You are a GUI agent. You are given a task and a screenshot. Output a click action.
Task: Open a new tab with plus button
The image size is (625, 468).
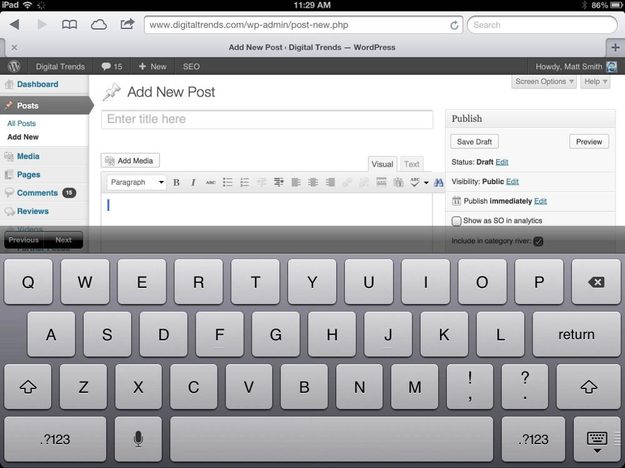pyautogui.click(x=615, y=47)
